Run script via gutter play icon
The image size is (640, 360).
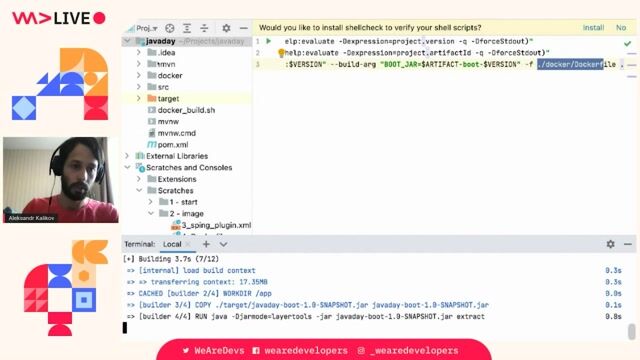269,41
